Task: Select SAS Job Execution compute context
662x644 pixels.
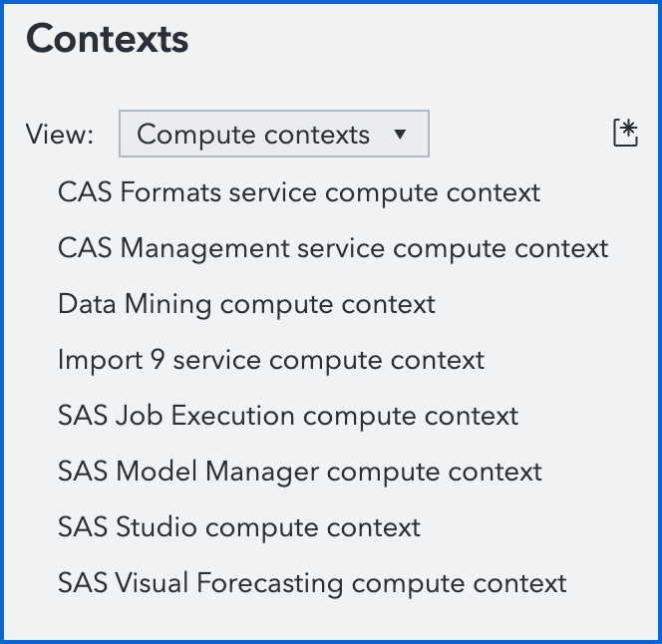Action: point(287,416)
